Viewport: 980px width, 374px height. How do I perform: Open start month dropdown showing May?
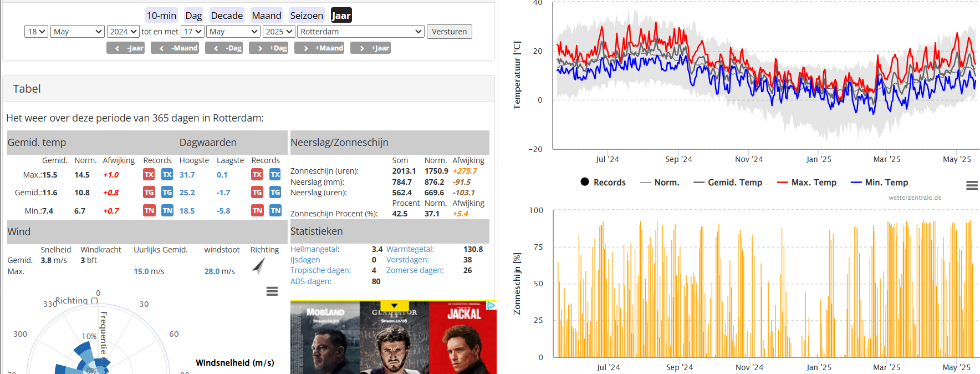point(78,32)
